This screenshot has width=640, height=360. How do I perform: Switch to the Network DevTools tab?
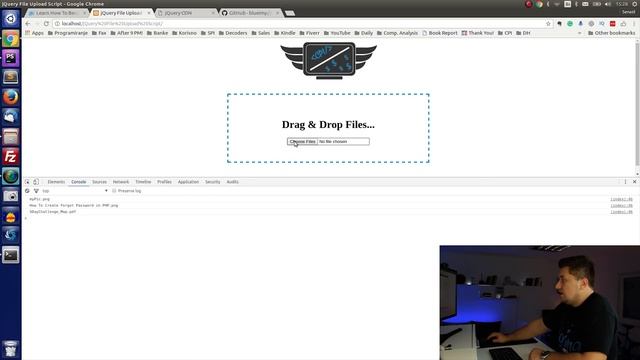[121, 182]
